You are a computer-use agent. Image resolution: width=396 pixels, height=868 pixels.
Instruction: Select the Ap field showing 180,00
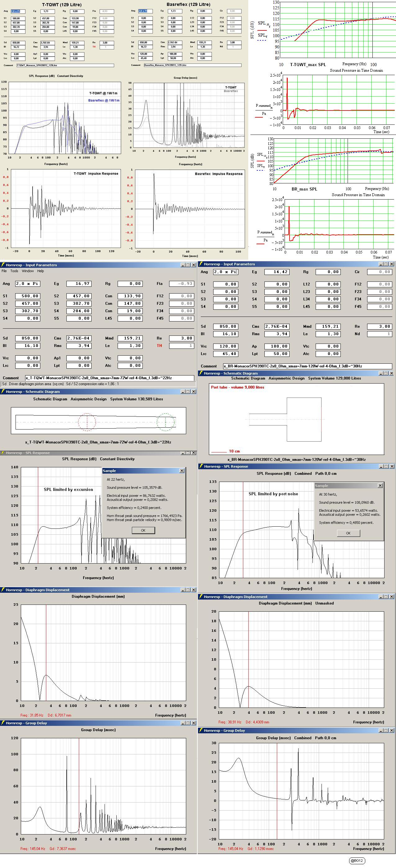coord(277,346)
